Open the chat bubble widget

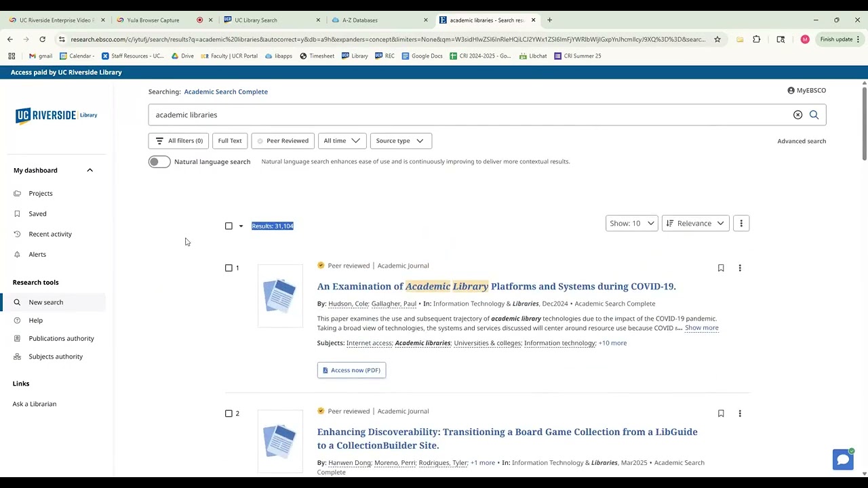click(x=843, y=460)
